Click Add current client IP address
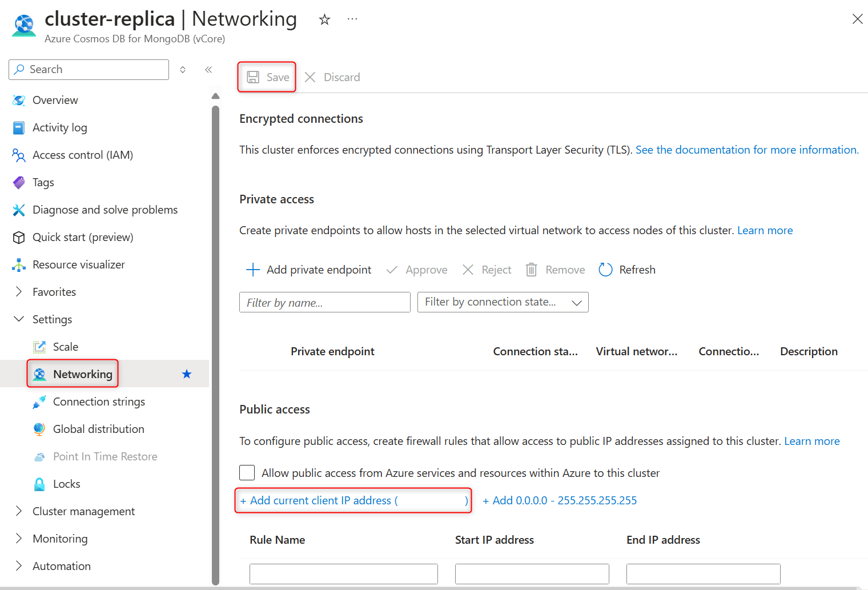Image resolution: width=868 pixels, height=590 pixels. coord(319,500)
